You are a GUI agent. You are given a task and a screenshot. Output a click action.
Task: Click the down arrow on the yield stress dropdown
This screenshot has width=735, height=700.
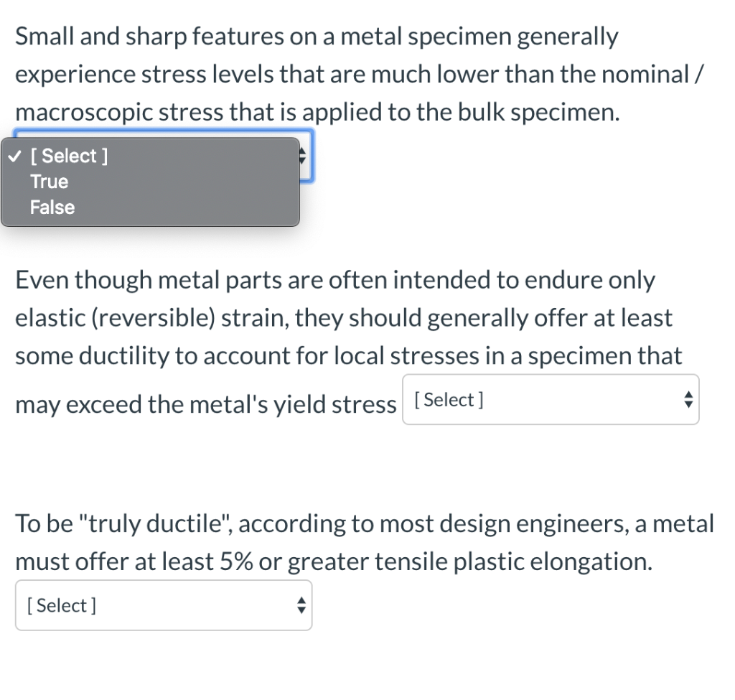coord(688,404)
